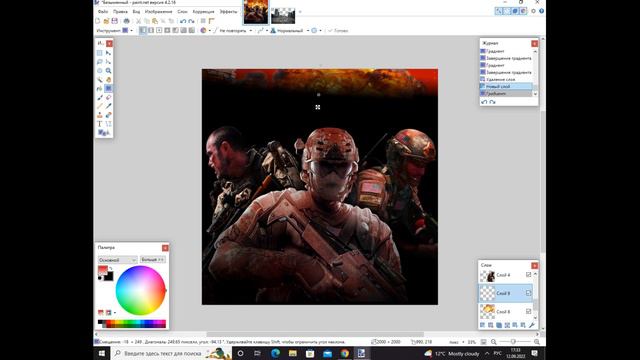Click the Add New Layer icon
640x360 pixels.
[x=482, y=325]
